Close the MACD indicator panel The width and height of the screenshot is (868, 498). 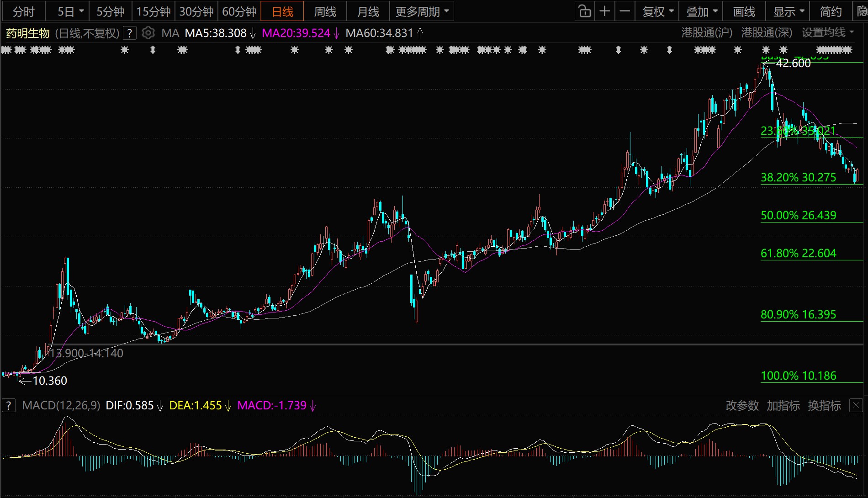(x=856, y=405)
